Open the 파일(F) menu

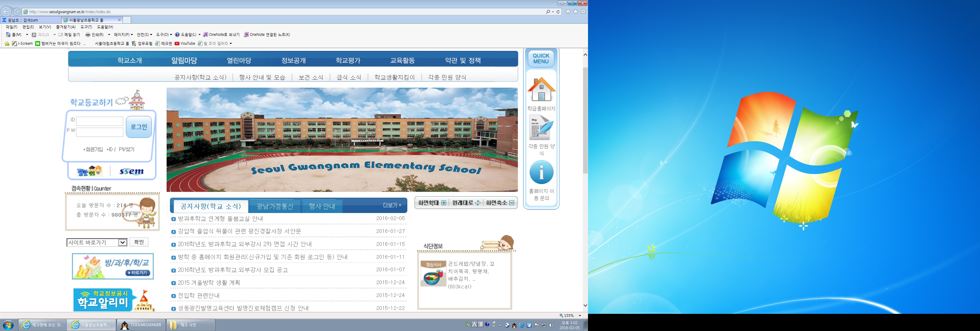pyautogui.click(x=11, y=27)
